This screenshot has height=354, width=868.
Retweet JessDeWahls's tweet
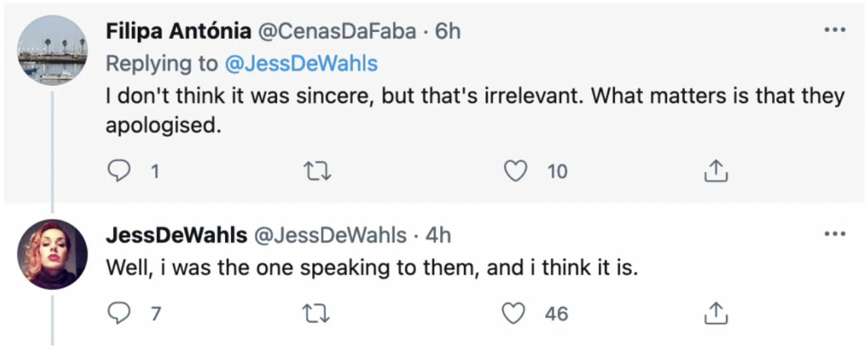click(317, 313)
